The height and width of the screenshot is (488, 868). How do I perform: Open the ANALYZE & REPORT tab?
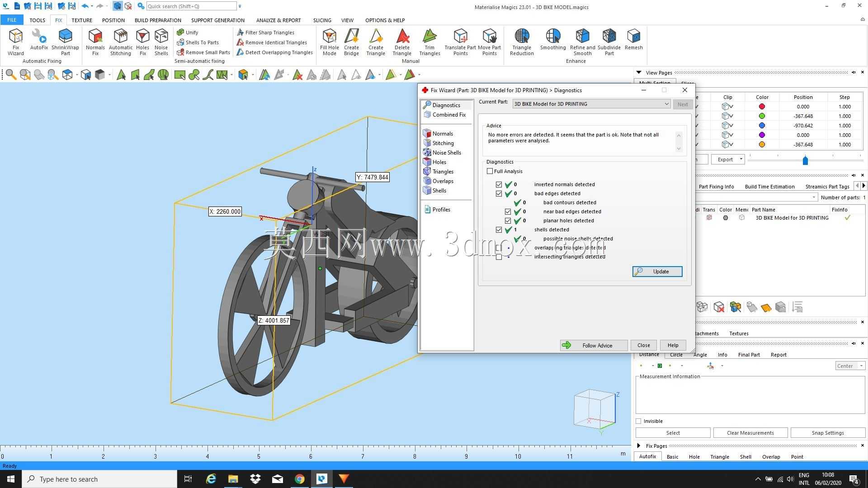tap(278, 20)
